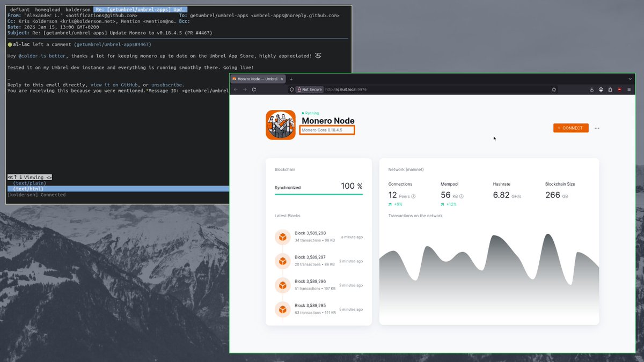Switch to the kolderson tab in email client
Image resolution: width=644 pixels, height=362 pixels.
(x=78, y=10)
